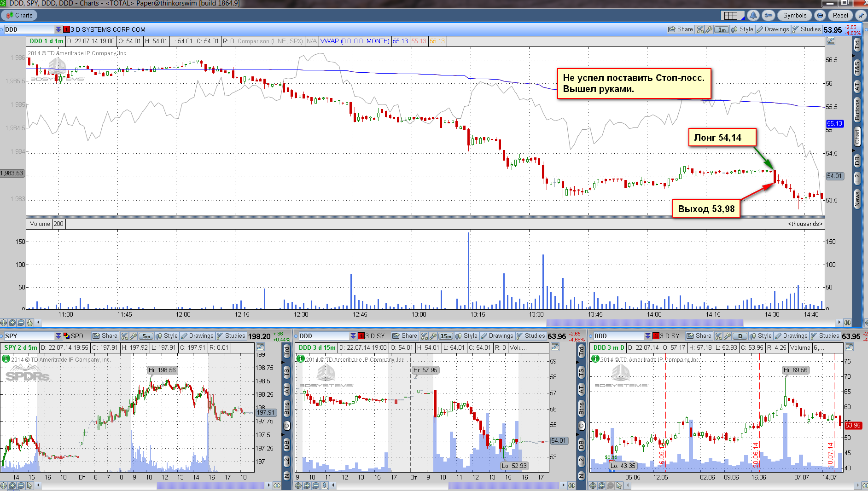Toggle the DB sidebar tab on the main chart
The width and height of the screenshot is (868, 491).
coord(857,161)
